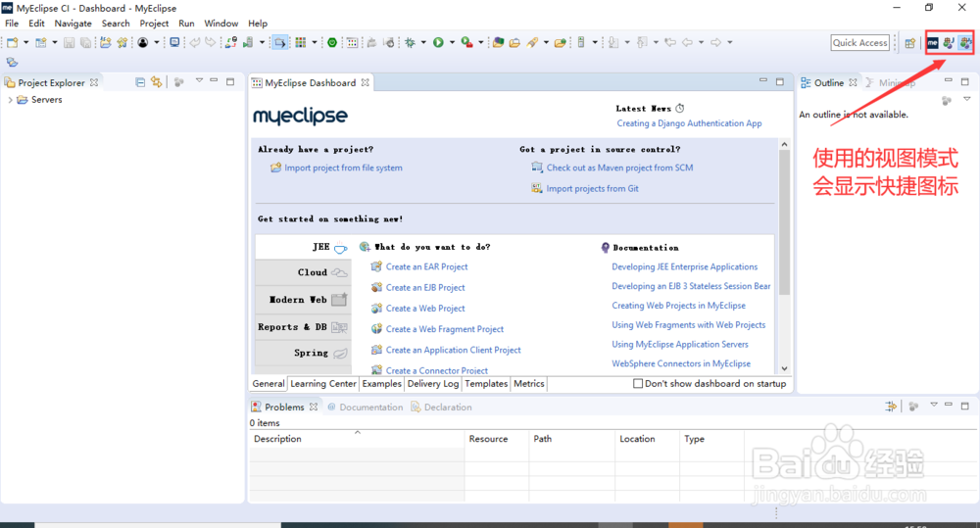Click the pencil/marker toolbar icon
This screenshot has height=528, width=980.
pyautogui.click(x=532, y=42)
